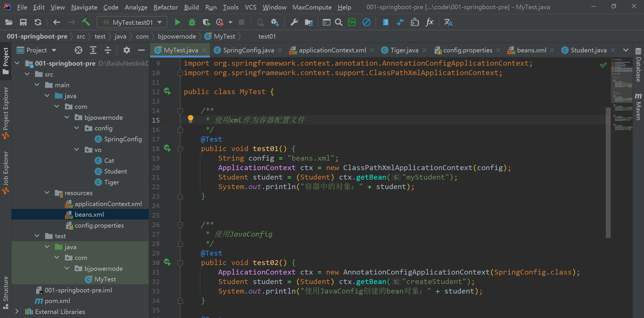Click the yellow intention lightbulb icon
Screen dimensions: 644x318
pyautogui.click(x=190, y=119)
